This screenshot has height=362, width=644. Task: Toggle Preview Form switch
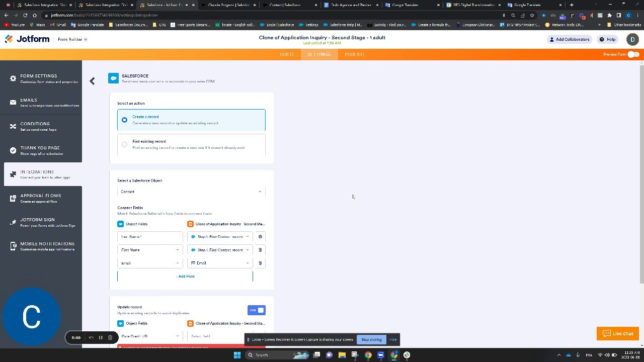click(633, 54)
